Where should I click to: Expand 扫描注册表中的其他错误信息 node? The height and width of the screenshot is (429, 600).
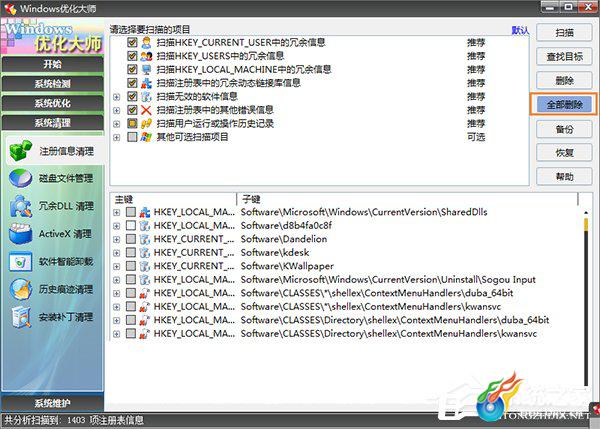[116, 111]
